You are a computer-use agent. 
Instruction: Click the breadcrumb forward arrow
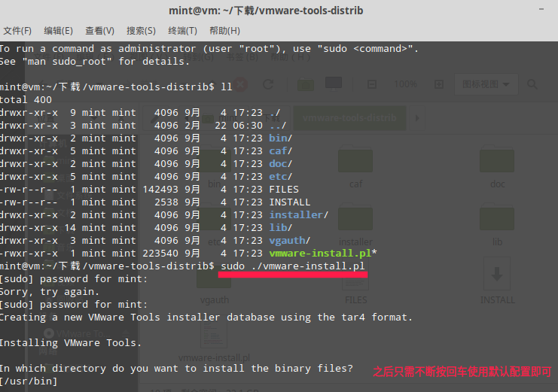point(417,117)
